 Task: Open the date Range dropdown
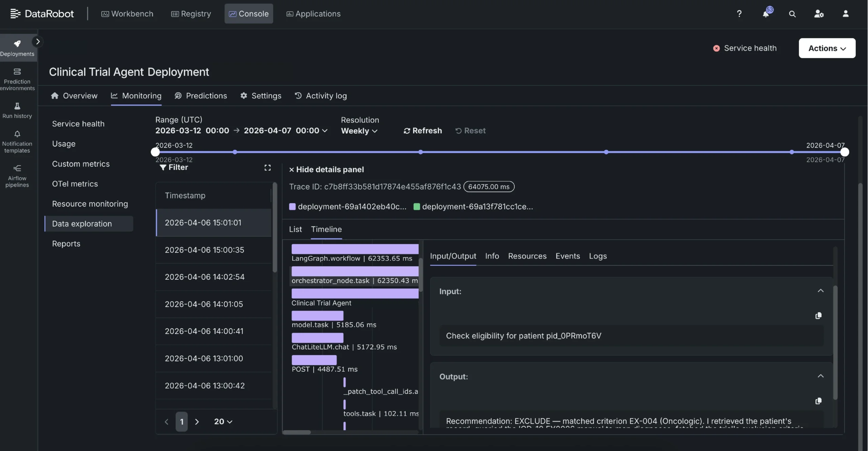point(241,131)
